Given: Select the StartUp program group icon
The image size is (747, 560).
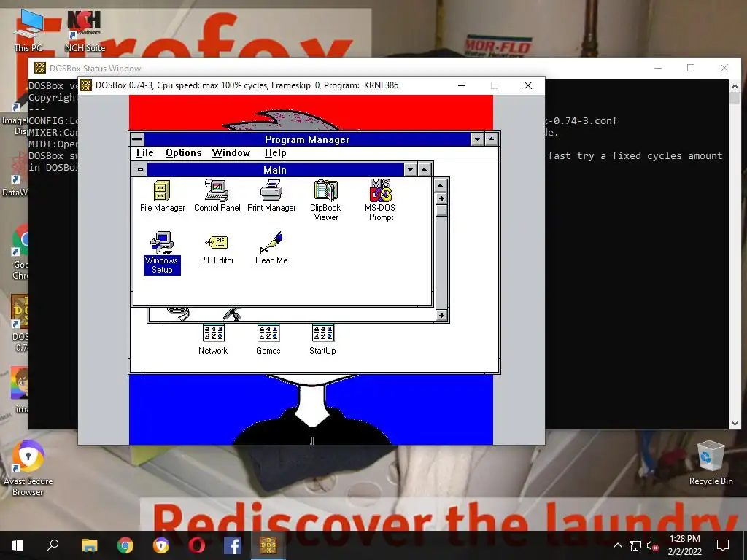Looking at the screenshot, I should 322,339.
